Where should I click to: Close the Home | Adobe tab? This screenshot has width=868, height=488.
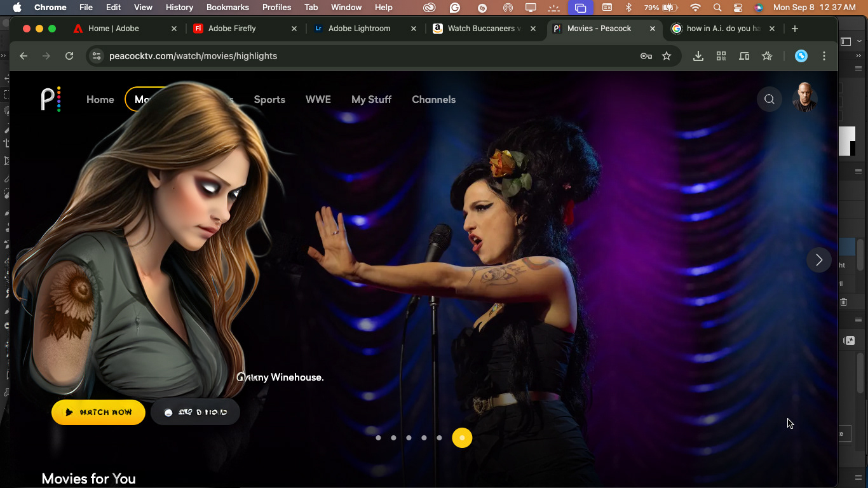[174, 29]
